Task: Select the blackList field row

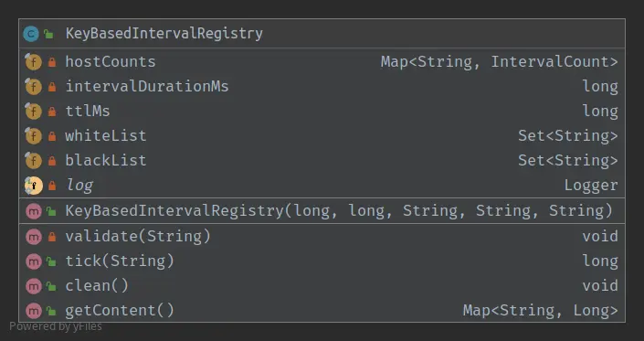Action: click(322, 161)
